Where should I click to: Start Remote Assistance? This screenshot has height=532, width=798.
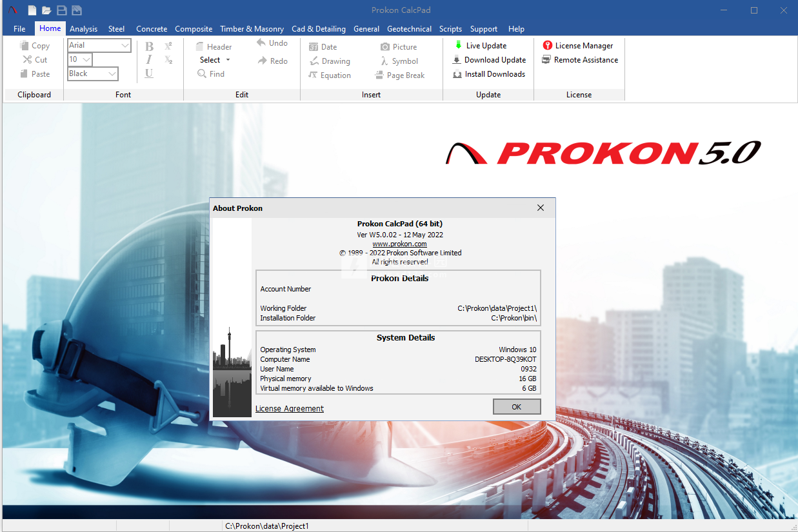click(580, 60)
